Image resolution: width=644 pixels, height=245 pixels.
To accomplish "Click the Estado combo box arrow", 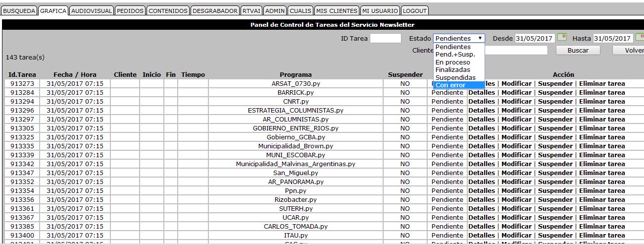I will pos(480,38).
